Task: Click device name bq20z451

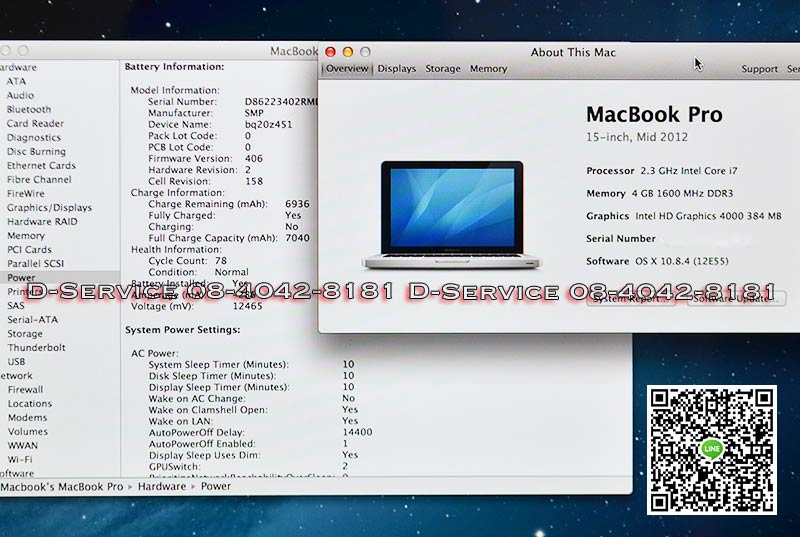Action: pos(268,124)
